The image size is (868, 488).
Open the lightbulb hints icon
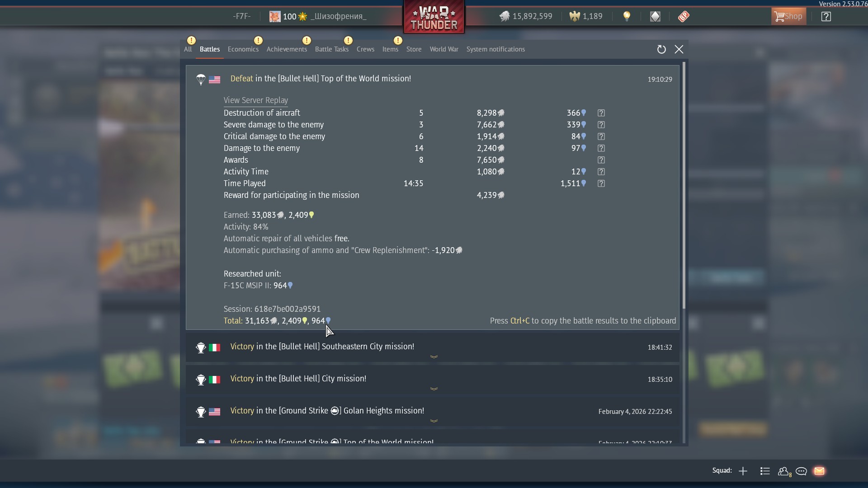(627, 17)
